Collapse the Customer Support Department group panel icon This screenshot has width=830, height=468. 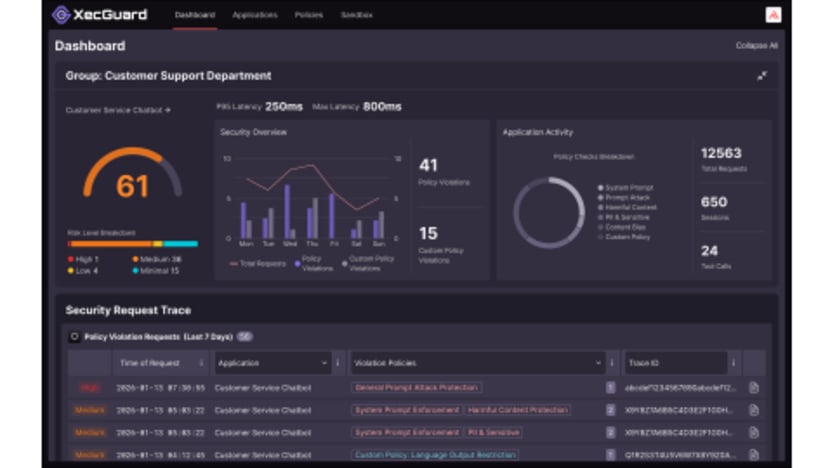(762, 76)
